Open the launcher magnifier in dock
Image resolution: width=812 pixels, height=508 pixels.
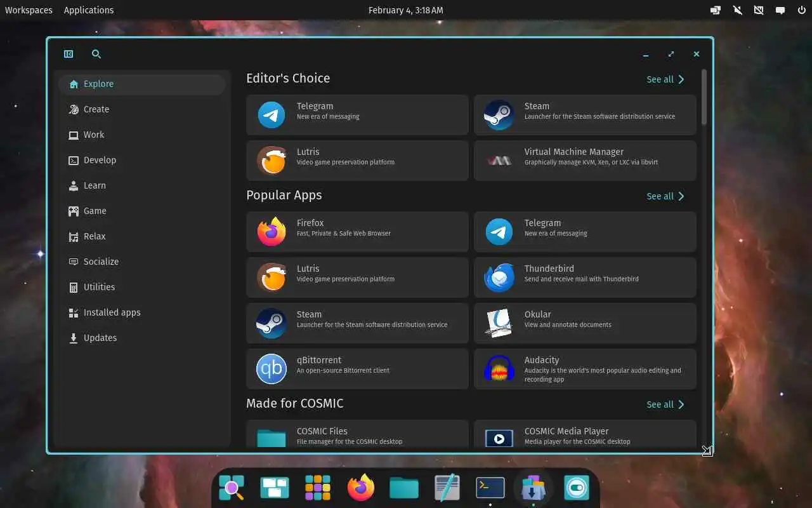point(232,488)
